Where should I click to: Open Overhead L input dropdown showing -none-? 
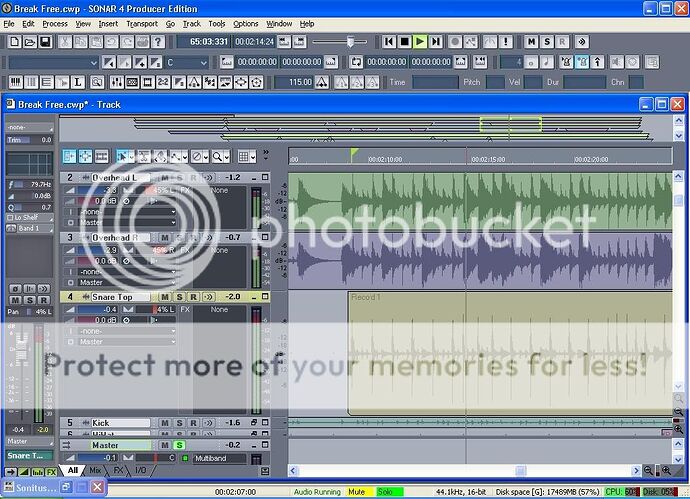point(128,212)
